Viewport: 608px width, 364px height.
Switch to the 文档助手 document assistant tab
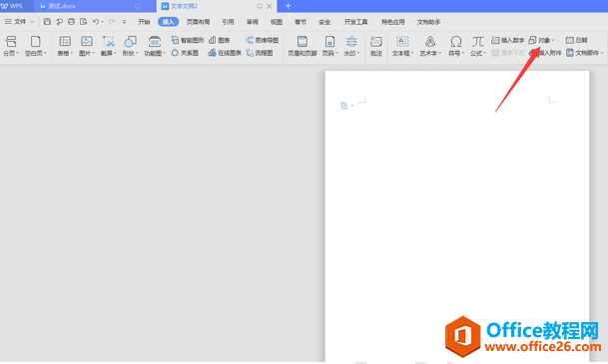(x=428, y=22)
